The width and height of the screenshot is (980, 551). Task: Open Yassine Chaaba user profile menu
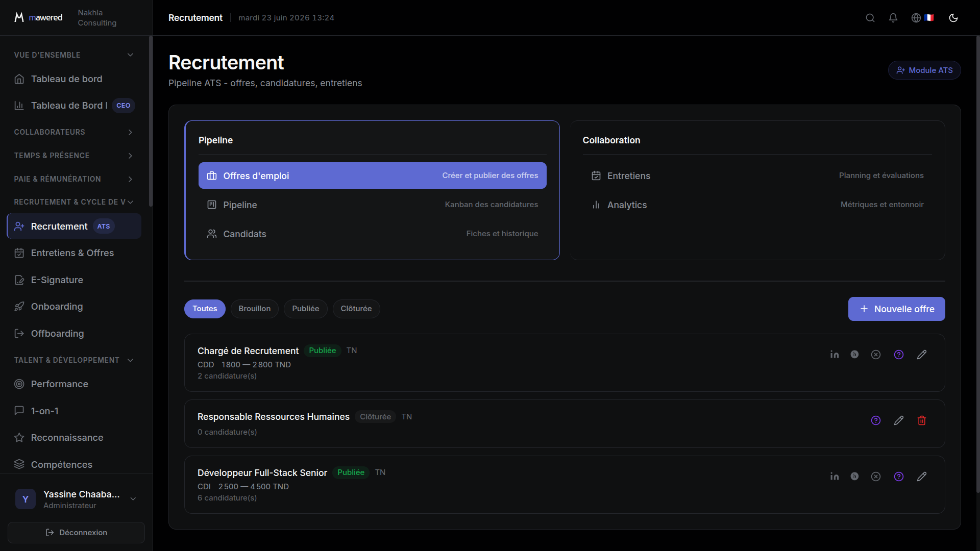[x=76, y=499]
